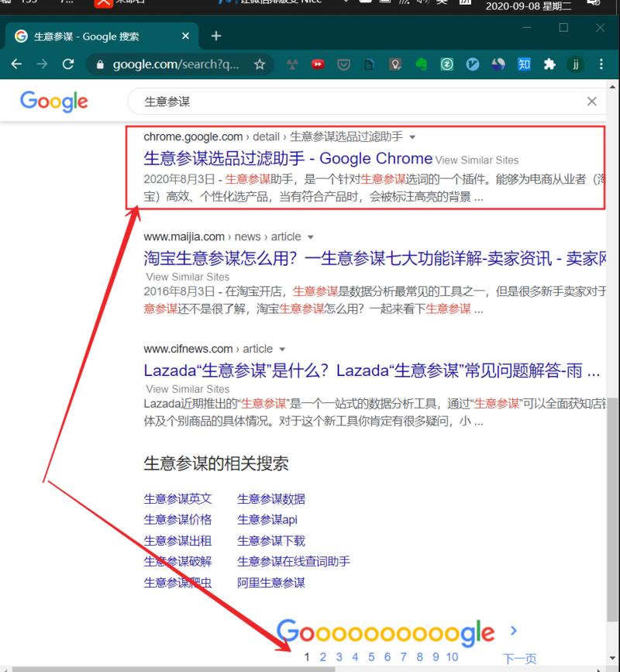The image size is (620, 672).
Task: Click the Zhihu 知 extension icon
Action: tap(524, 64)
